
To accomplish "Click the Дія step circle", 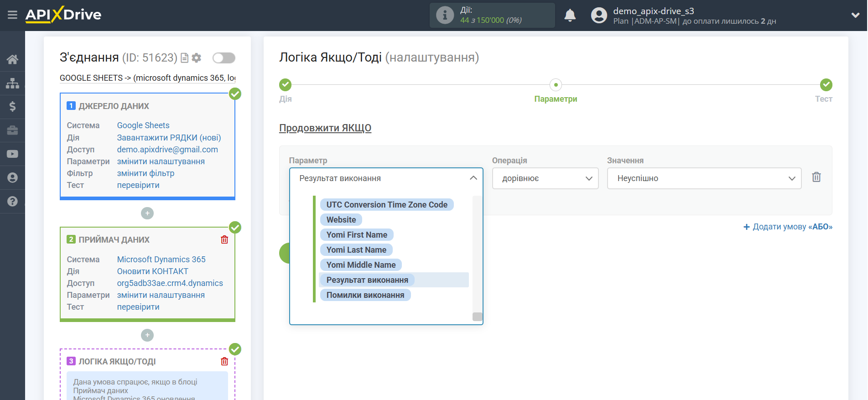I will point(285,85).
